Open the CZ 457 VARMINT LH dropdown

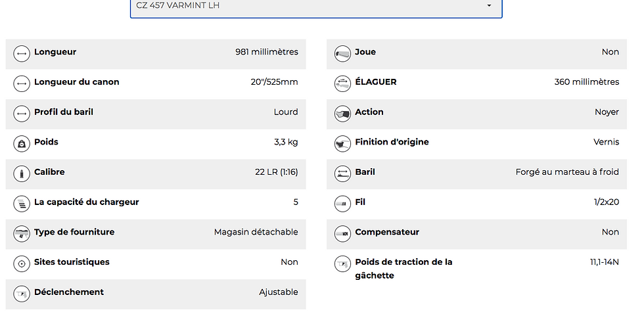click(x=315, y=6)
